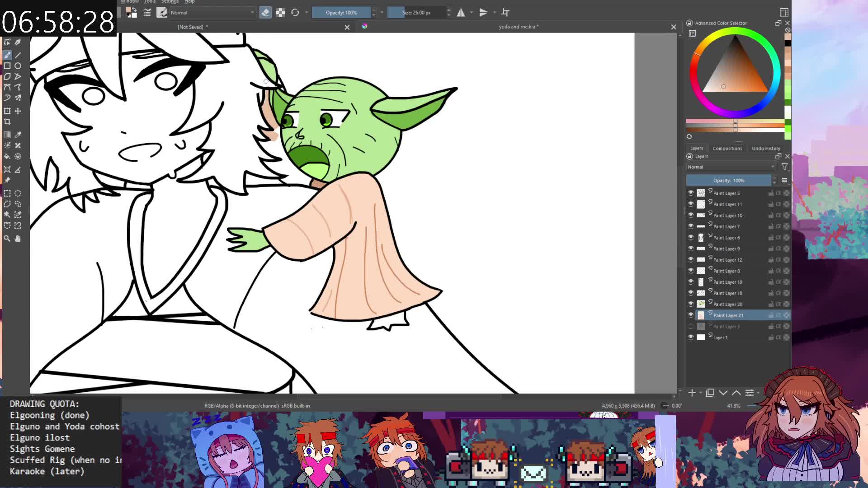This screenshot has width=868, height=488.
Task: Open layer blending mode dropdown
Action: coord(731,167)
